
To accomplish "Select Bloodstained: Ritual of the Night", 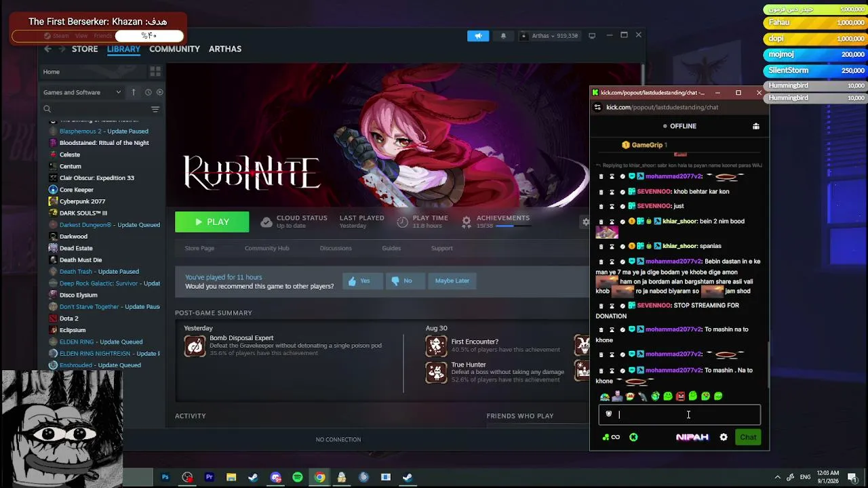I will (104, 143).
